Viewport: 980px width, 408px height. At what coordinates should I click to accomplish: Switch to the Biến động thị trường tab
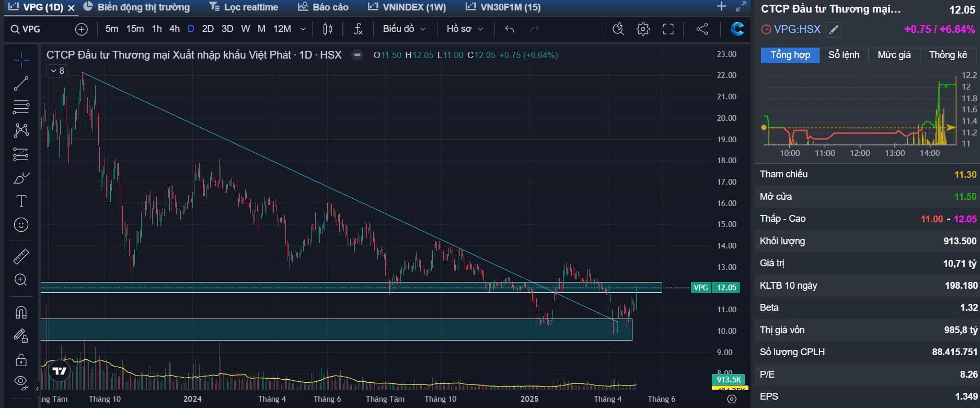(136, 7)
